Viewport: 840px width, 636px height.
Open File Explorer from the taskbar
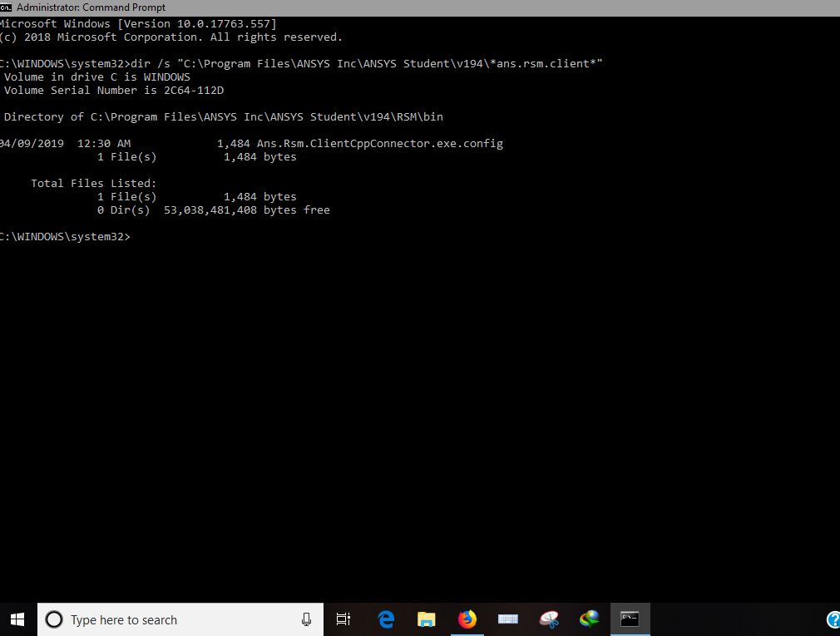point(427,619)
